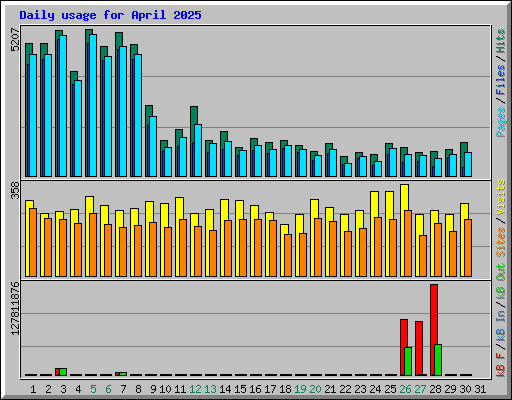The image size is (512, 400).
Task: Click the cyan pages bar for day 5
Action: tap(93, 105)
